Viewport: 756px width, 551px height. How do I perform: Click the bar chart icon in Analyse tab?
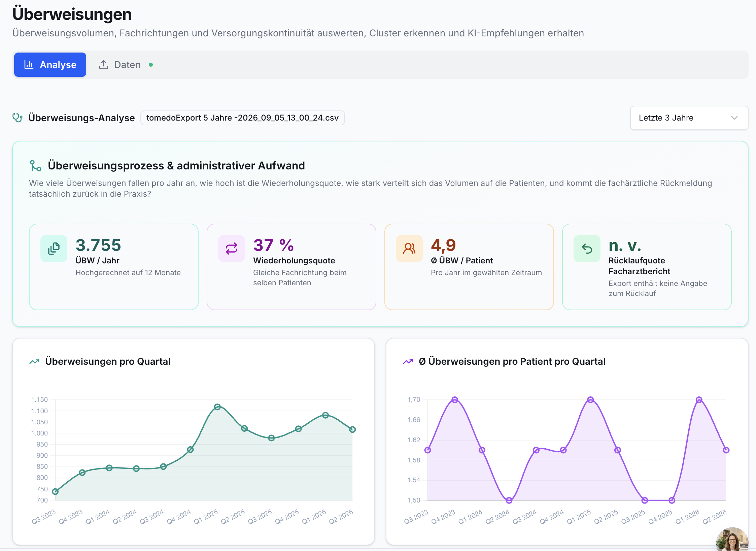coord(29,65)
